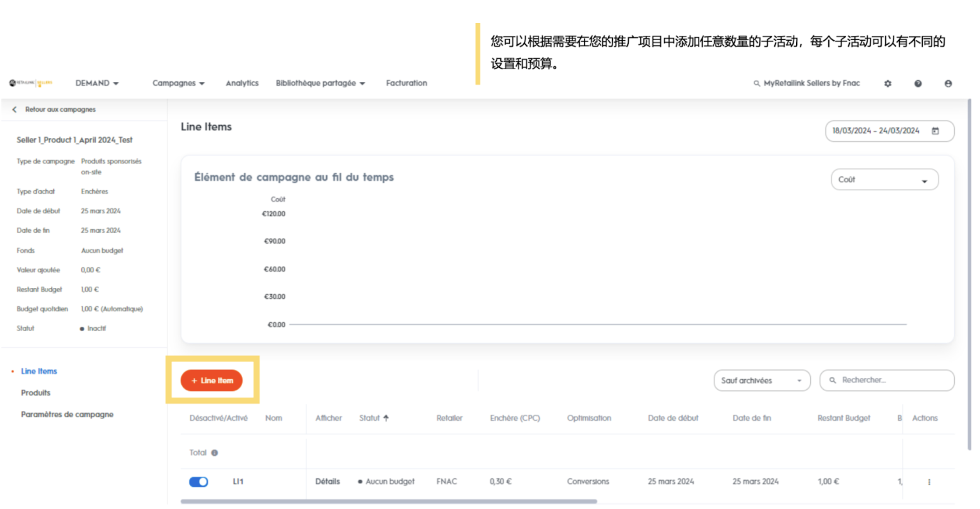Click the + Line Item button
This screenshot has height=509, width=980.
(212, 380)
